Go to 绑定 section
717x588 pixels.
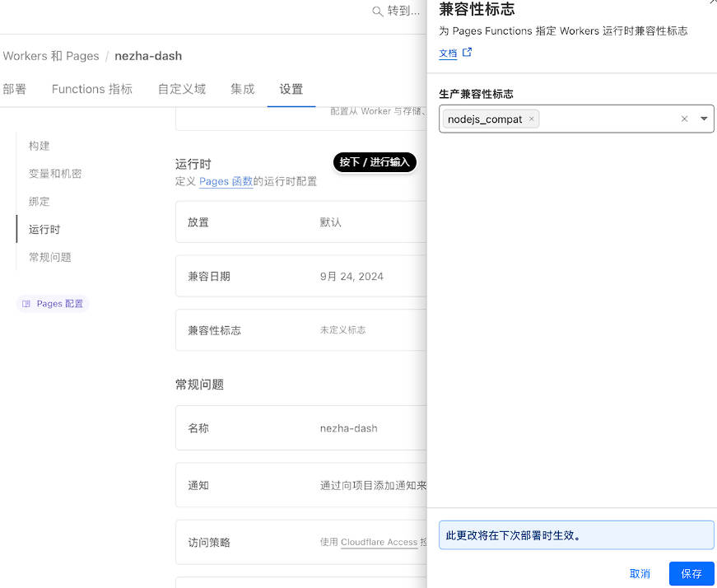pos(39,202)
